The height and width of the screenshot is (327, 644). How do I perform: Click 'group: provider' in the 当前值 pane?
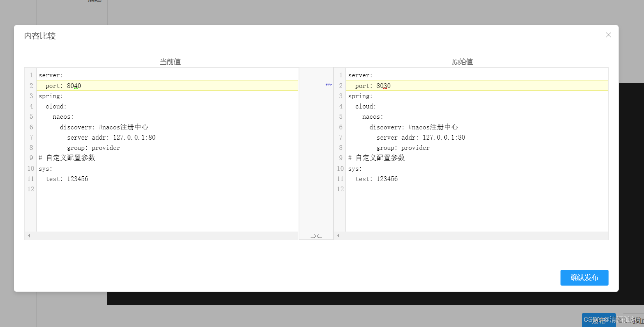tap(93, 148)
